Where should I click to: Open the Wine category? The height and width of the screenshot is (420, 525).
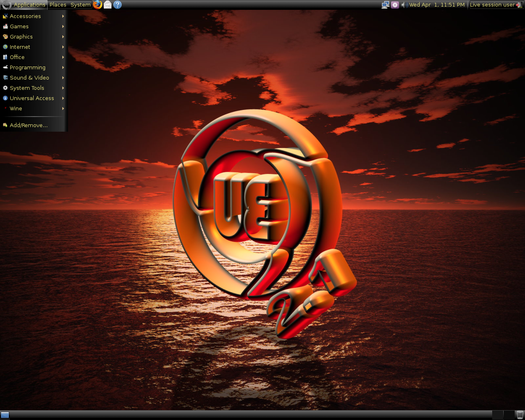[x=34, y=108]
